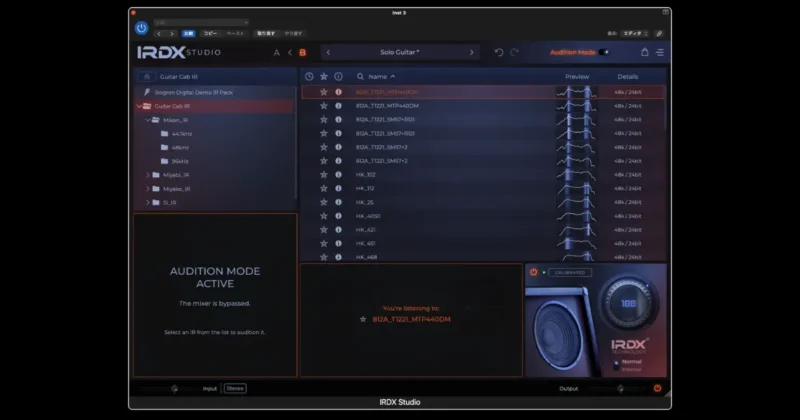Viewport: 800px width, 420px height.
Task: Click the home icon in the breadcrumb
Action: coord(147,77)
